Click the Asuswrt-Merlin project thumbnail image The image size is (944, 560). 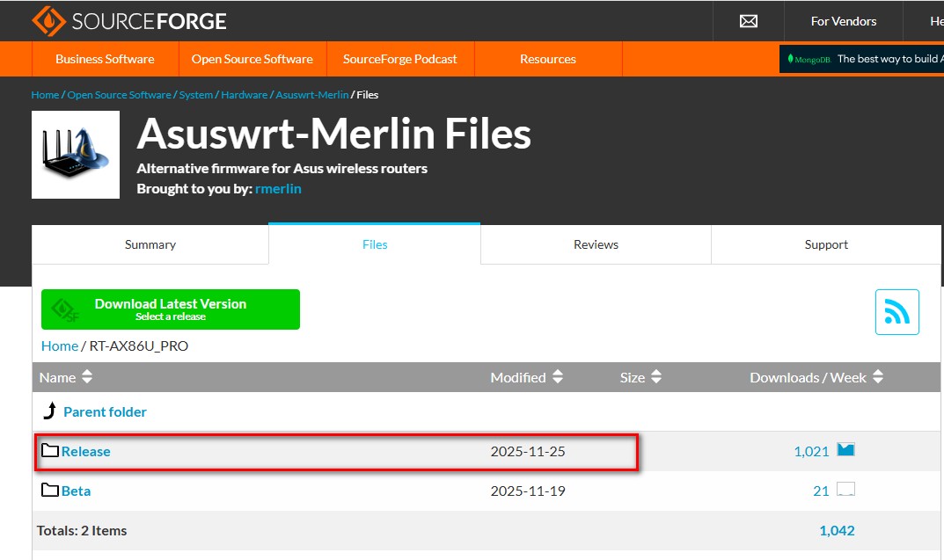tap(76, 155)
